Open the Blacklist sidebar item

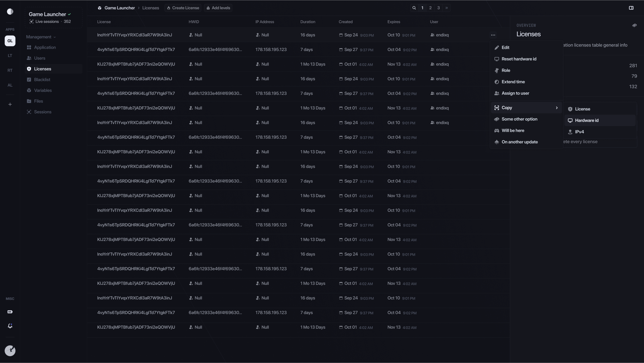click(42, 80)
